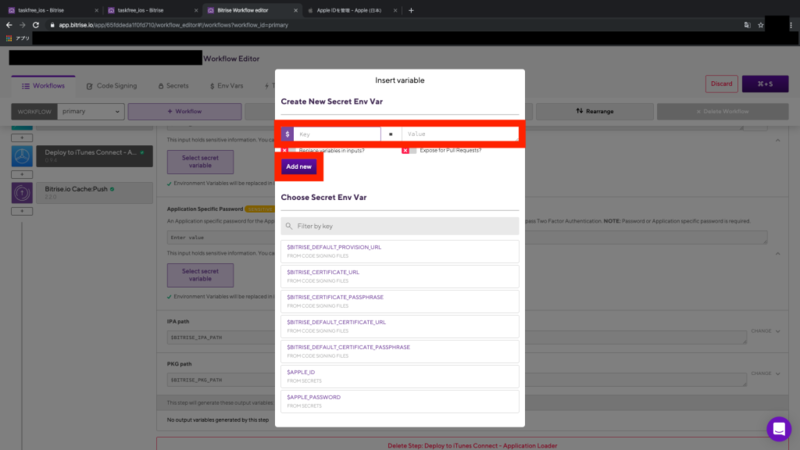Choose $BITRISE_DEFAULT_CERTIFICATE_PASSPHRASE variable
The width and height of the screenshot is (800, 450).
point(400,351)
